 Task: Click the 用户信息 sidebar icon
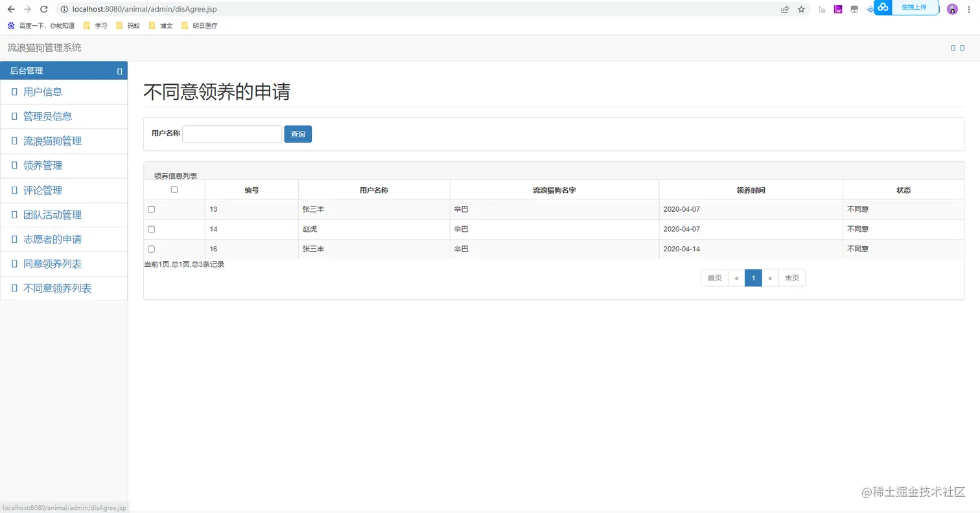tap(15, 91)
